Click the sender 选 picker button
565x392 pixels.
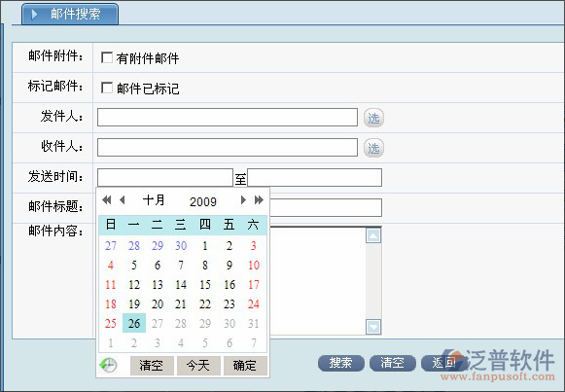(373, 118)
